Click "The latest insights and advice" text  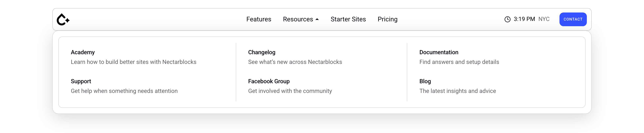(x=457, y=91)
